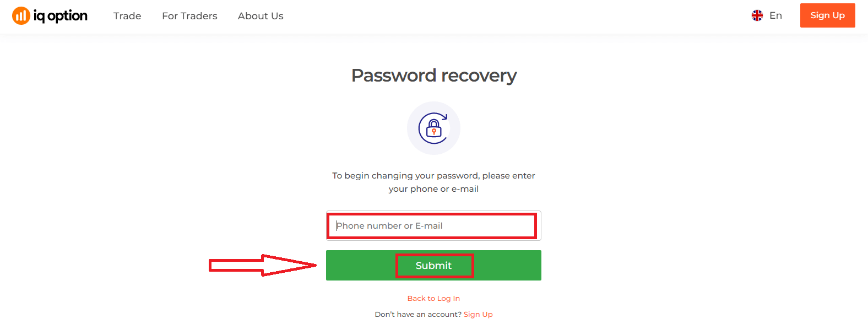Click the padlock icon under the heading
The width and height of the screenshot is (868, 329).
433,130
